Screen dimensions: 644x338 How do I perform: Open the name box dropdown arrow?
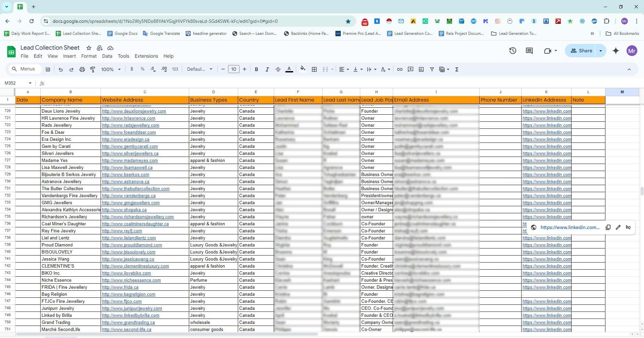[30, 83]
